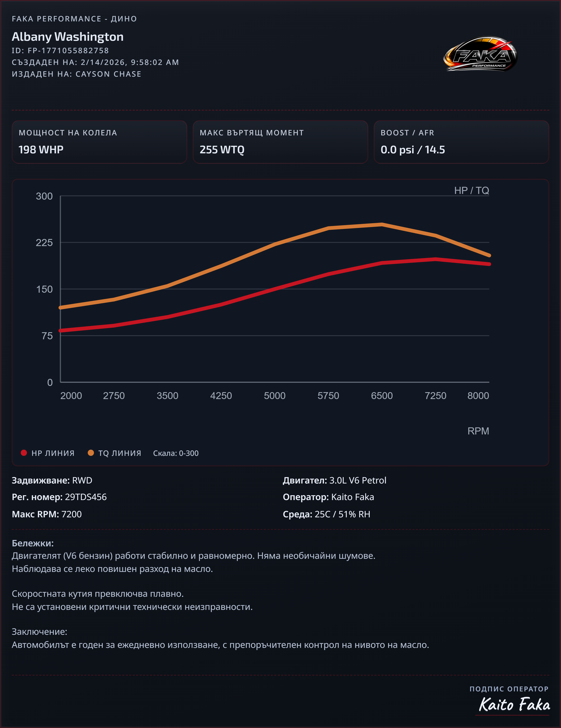Toggle the HP ЛИНИЯ legend label
The width and height of the screenshot is (561, 728).
53,453
